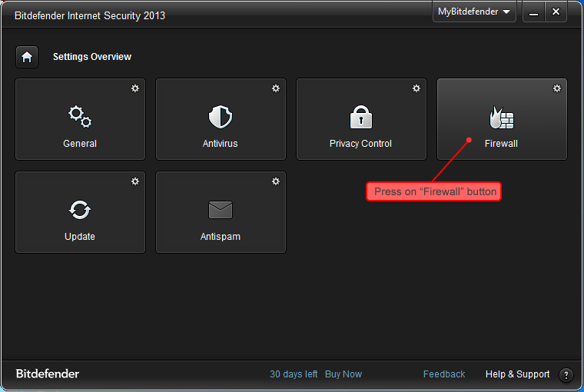Image resolution: width=584 pixels, height=392 pixels.
Task: Click small gear on Firewall tile
Action: pos(557,88)
